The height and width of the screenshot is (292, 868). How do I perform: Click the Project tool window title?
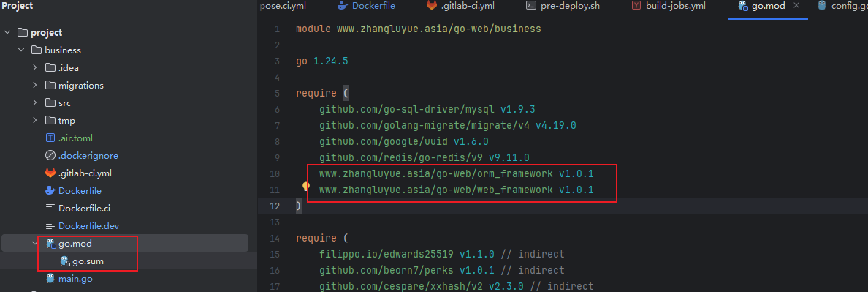[x=18, y=6]
